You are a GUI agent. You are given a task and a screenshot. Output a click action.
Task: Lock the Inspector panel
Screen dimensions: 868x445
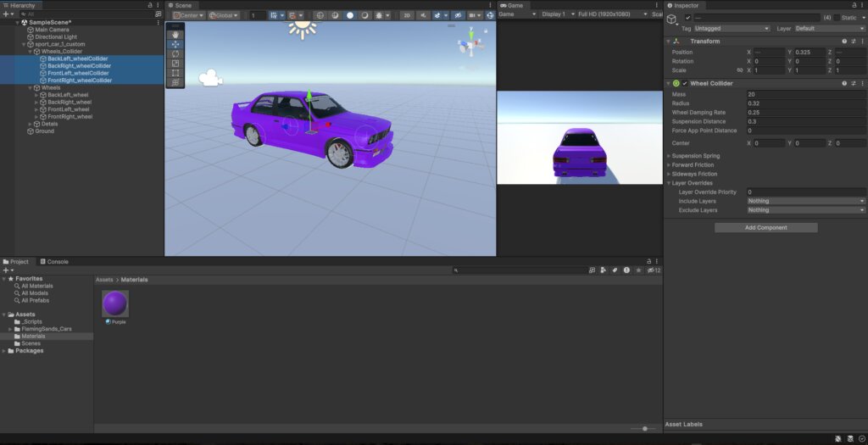[x=854, y=5]
